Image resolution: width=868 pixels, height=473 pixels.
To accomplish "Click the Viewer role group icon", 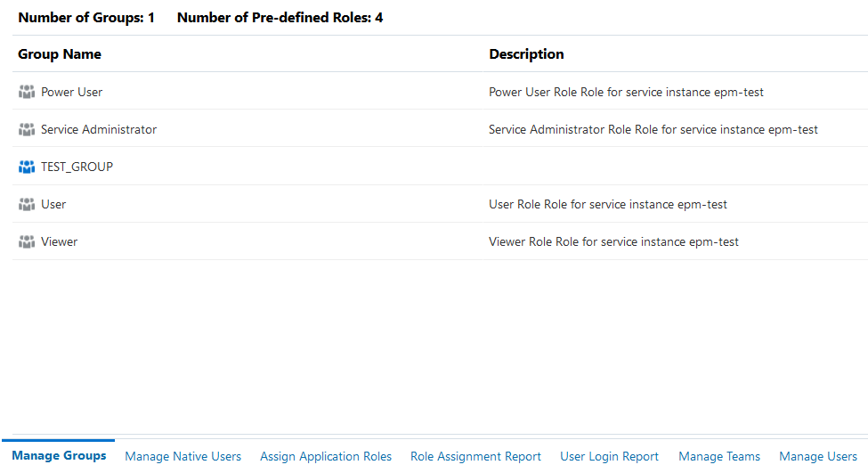I will (27, 242).
